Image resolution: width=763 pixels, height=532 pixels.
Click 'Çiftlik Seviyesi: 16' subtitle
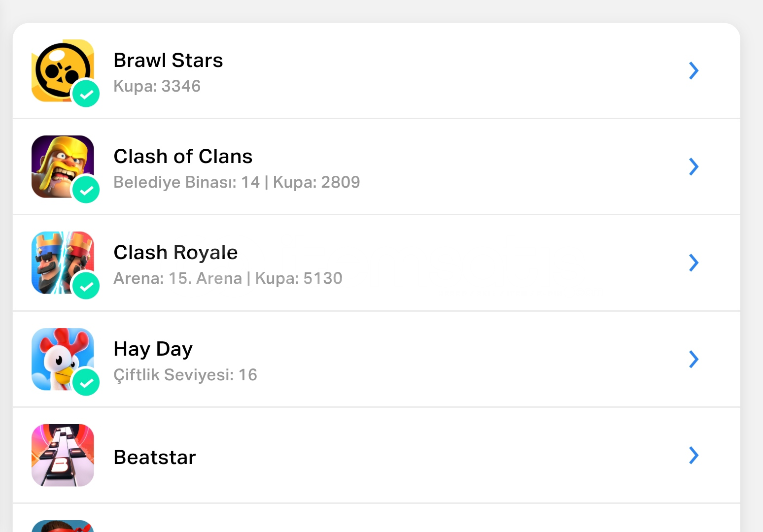click(185, 375)
